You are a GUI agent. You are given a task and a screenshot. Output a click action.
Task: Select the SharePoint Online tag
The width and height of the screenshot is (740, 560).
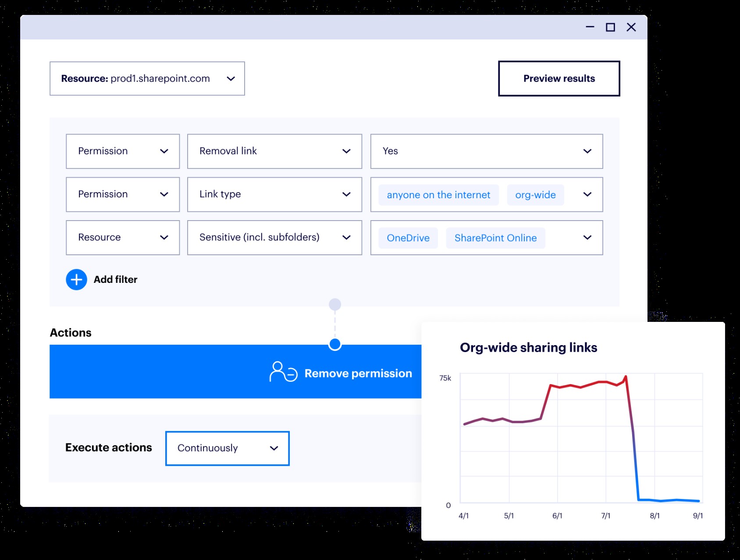[x=495, y=238]
